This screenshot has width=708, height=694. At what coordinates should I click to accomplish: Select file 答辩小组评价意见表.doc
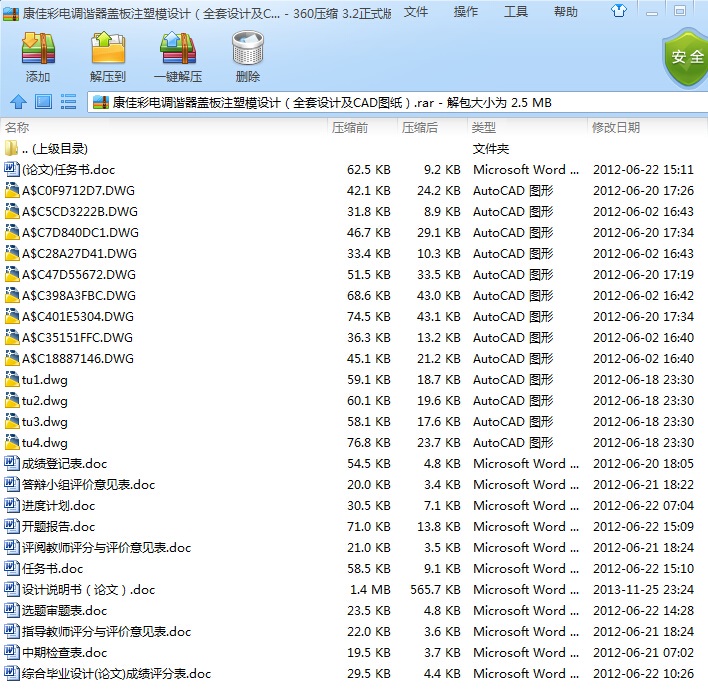pos(354,484)
